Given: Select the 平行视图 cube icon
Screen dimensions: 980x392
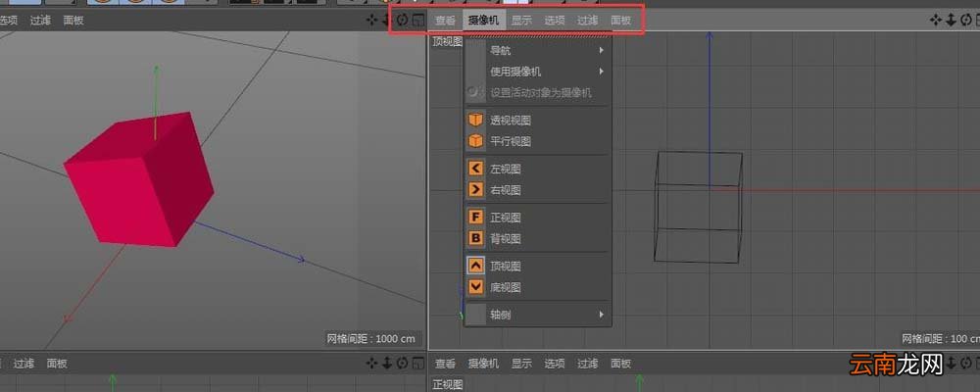Looking at the screenshot, I should point(476,141).
